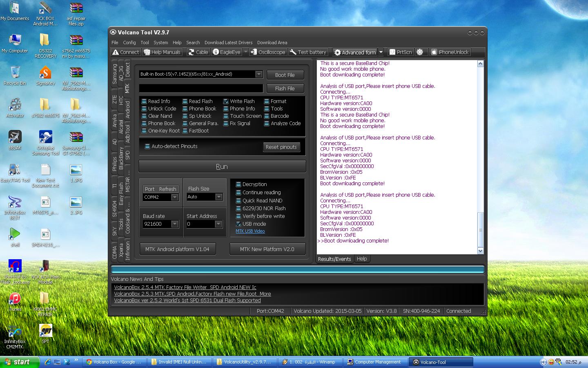Enable the Read Info checkbox
The width and height of the screenshot is (588, 368).
(144, 101)
